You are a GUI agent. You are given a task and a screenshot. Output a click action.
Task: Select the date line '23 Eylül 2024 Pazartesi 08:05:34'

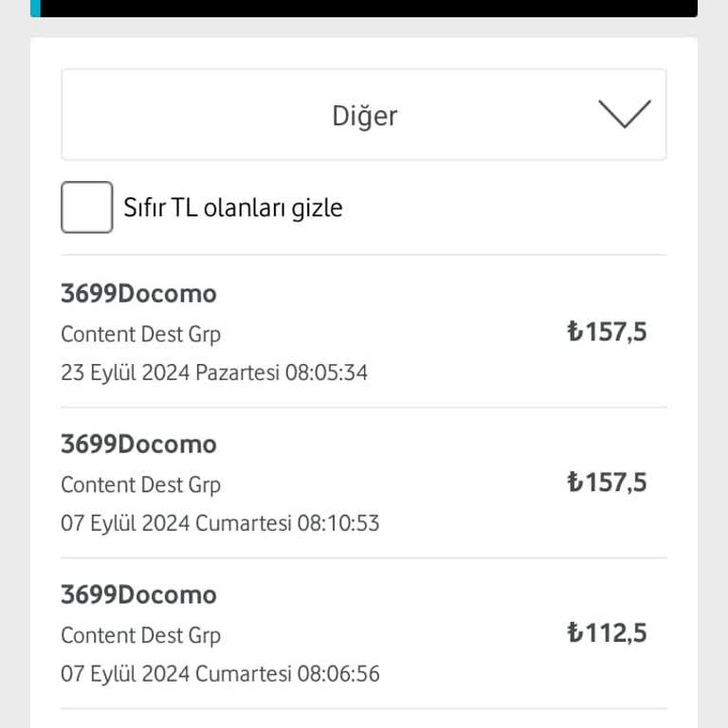(x=214, y=373)
